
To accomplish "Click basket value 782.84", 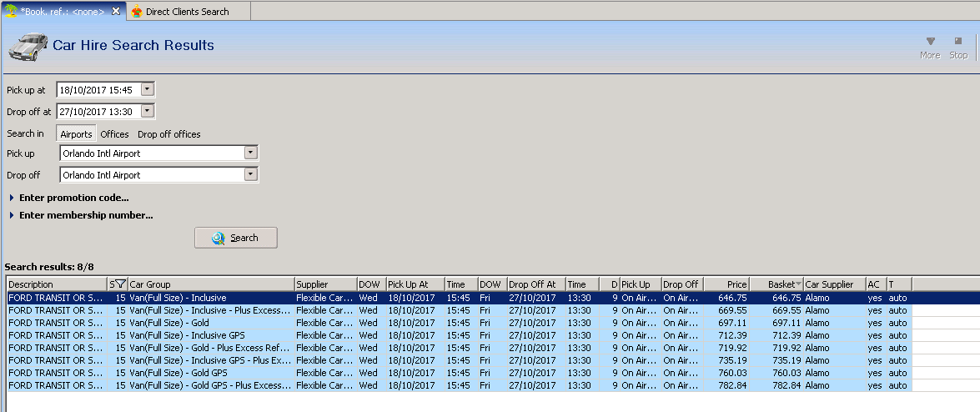I will (x=787, y=386).
